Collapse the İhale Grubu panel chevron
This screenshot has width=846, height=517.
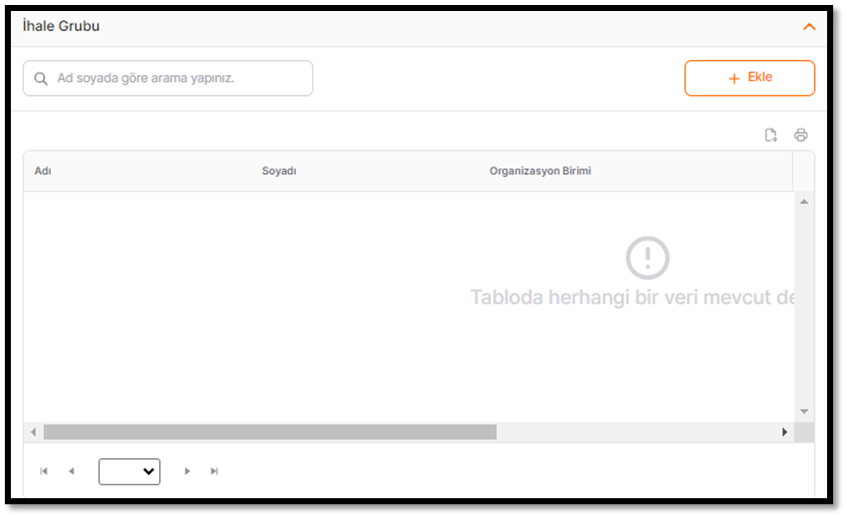pos(810,27)
